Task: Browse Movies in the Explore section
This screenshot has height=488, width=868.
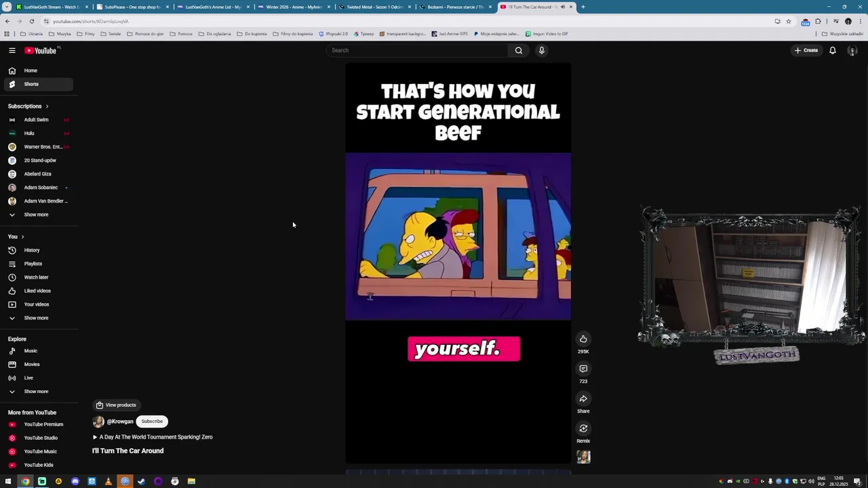Action: (x=39, y=365)
